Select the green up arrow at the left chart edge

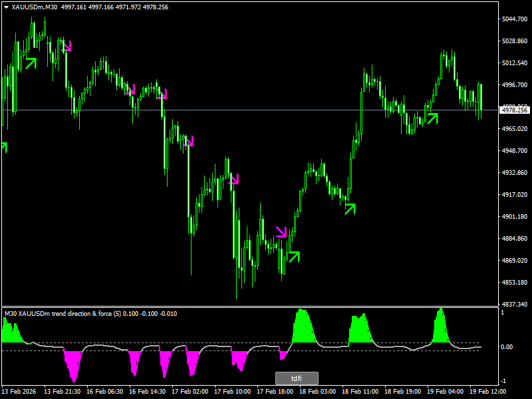pyautogui.click(x=4, y=145)
